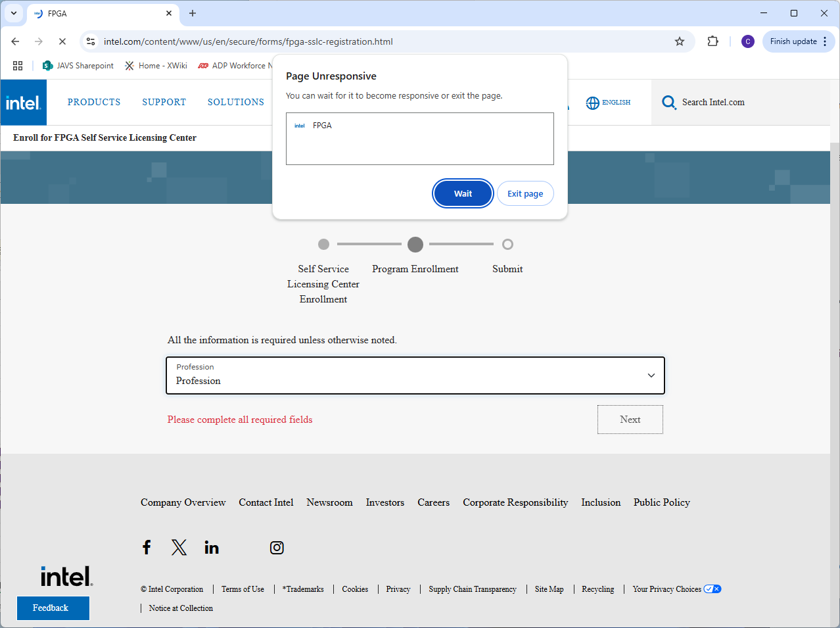
Task: Open the X (Twitter) footer icon
Action: point(179,547)
